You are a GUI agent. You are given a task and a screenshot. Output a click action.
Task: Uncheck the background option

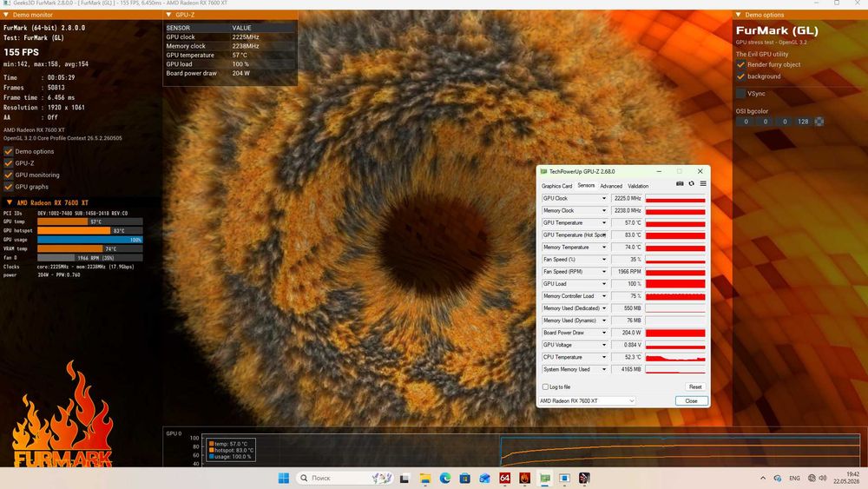tap(740, 76)
